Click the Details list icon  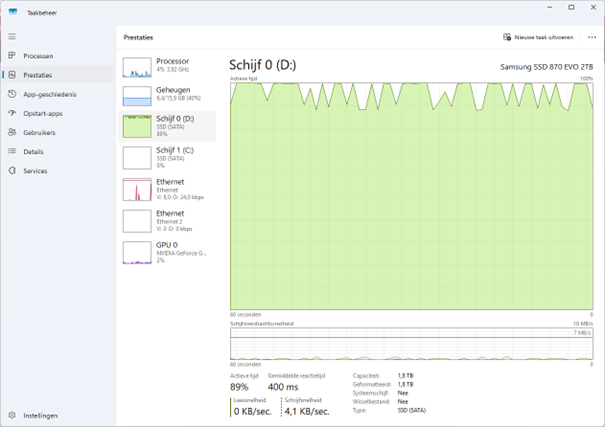[x=12, y=151]
